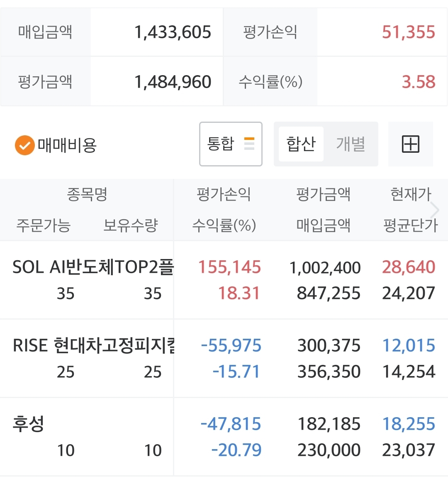Sort by 평가금액 column header
This screenshot has height=484, width=448.
coord(324,194)
